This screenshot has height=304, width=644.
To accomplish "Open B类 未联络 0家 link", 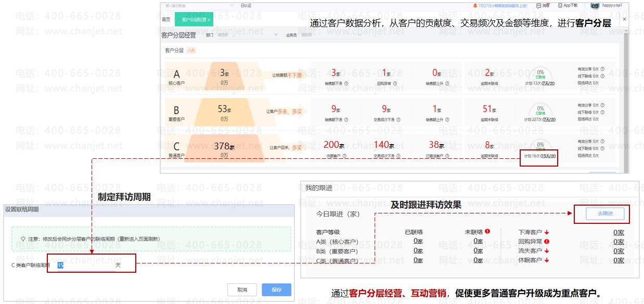I will point(478,250).
